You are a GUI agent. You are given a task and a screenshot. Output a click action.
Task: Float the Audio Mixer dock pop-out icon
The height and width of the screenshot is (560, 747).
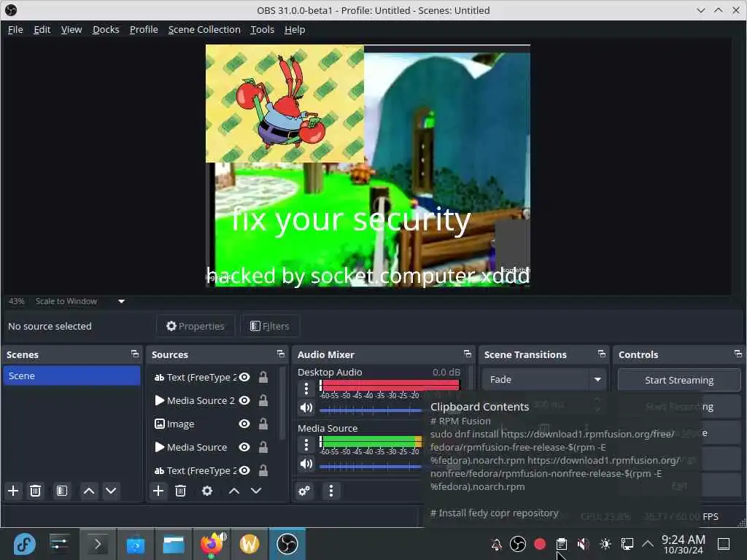[468, 354]
